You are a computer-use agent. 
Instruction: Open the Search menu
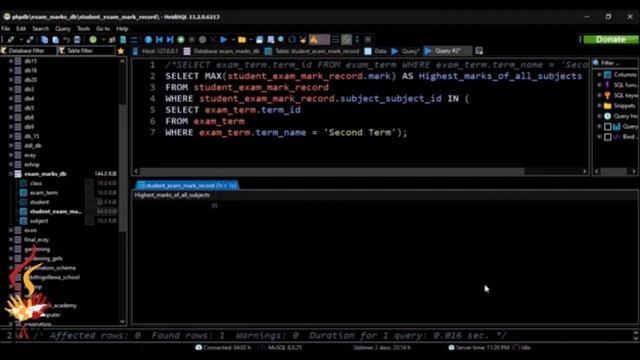coord(40,29)
